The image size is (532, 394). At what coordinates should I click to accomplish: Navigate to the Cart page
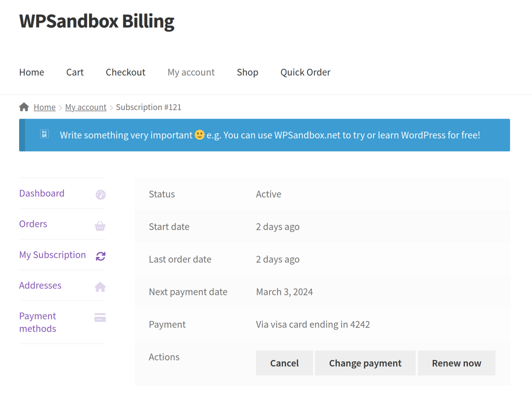coord(75,72)
